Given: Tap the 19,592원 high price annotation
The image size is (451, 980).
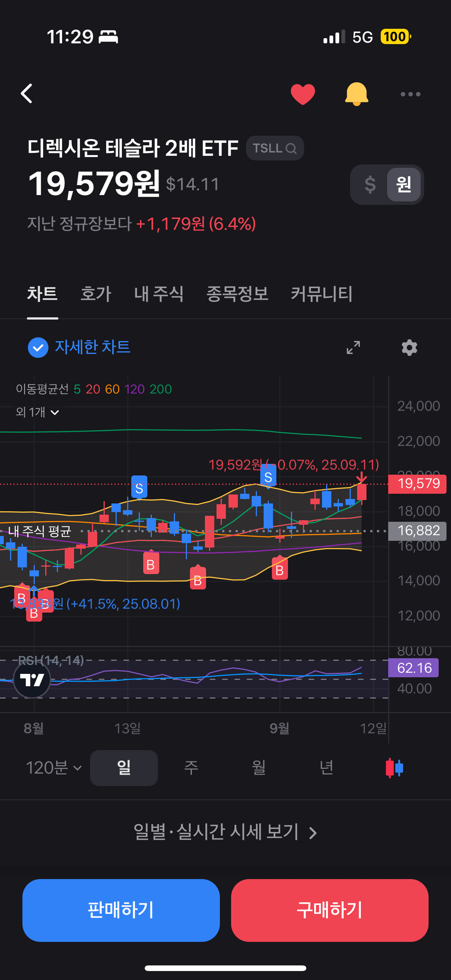Looking at the screenshot, I should pyautogui.click(x=294, y=465).
